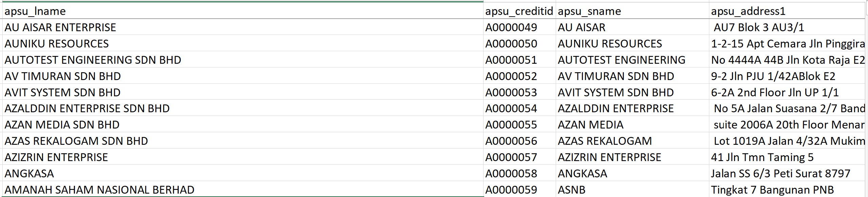Screen dimensions: 868x197
Task: Click AZIZRIN ENTERPRISE in apsu_sname column
Action: click(x=632, y=157)
